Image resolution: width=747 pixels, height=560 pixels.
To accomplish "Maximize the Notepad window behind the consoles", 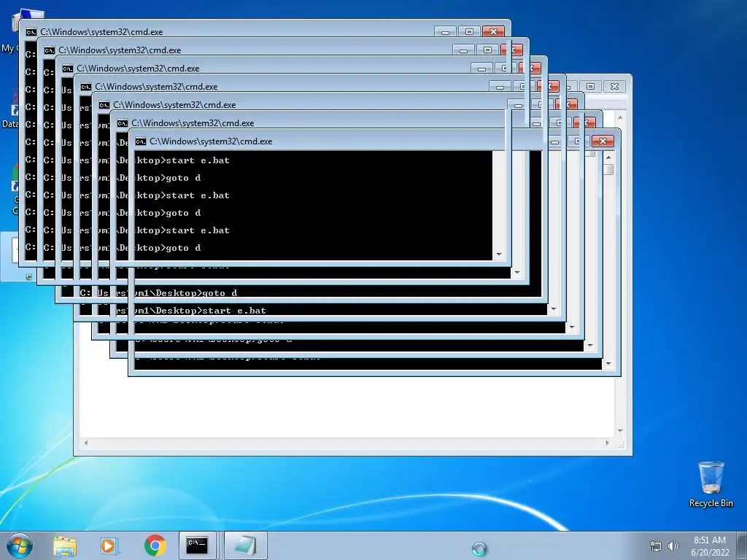I will [x=591, y=87].
